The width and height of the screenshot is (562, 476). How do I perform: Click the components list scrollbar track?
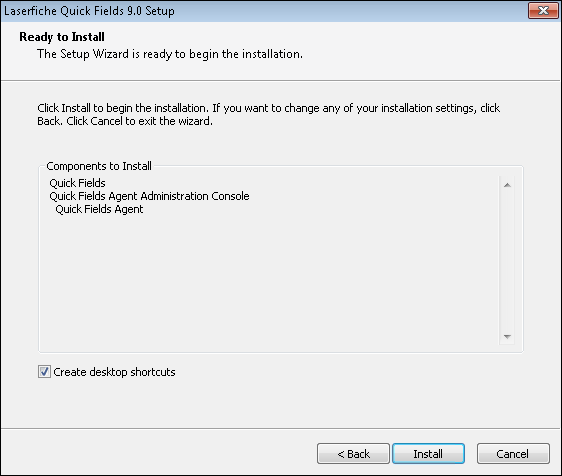coord(507,261)
